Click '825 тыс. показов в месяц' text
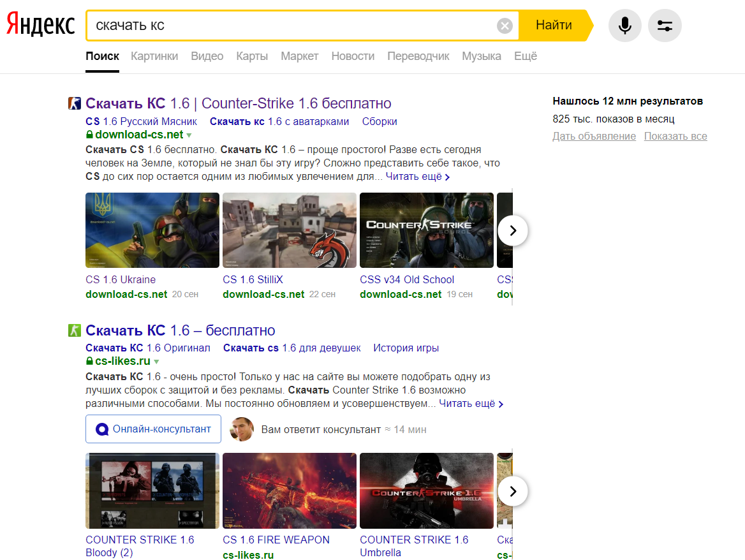 click(614, 119)
